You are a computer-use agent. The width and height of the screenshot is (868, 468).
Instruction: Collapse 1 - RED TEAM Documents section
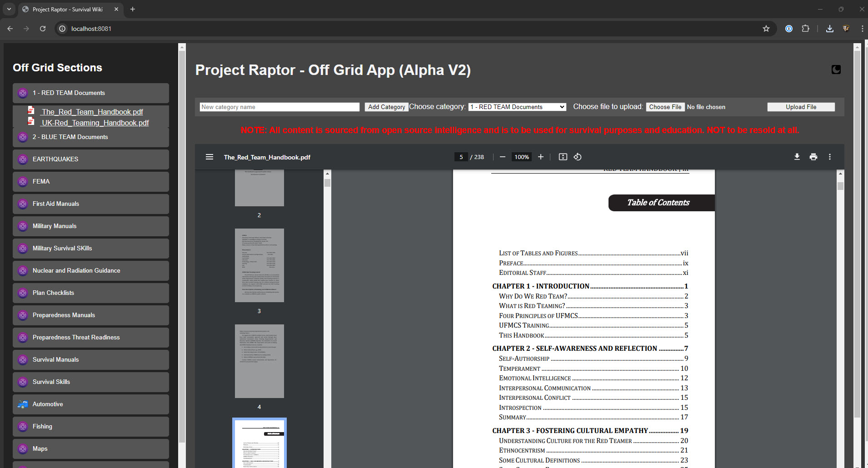tap(91, 93)
